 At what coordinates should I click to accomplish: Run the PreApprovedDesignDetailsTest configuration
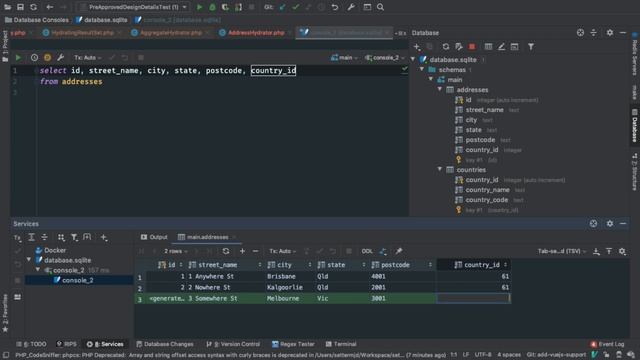199,7
